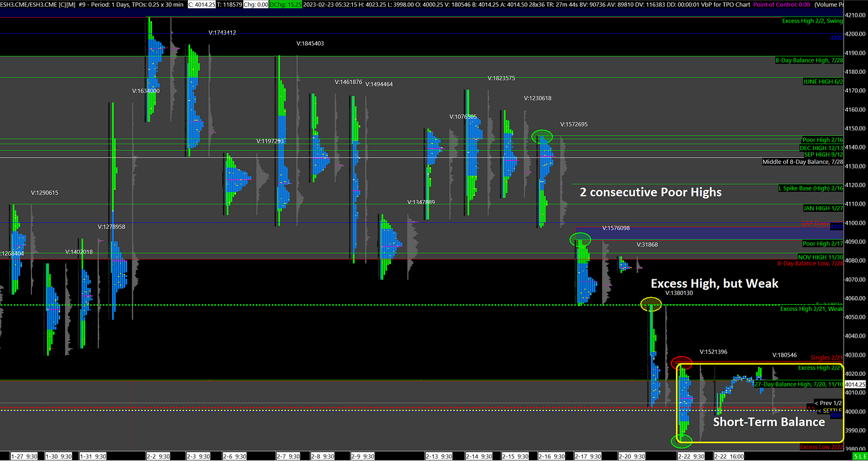Click the 'V:1743412' volume label above the 2-2 profile
Image resolution: width=868 pixels, height=461 pixels.
click(x=222, y=33)
